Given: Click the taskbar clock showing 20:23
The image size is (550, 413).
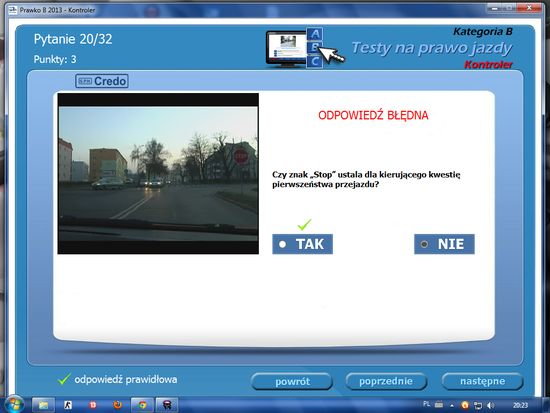Looking at the screenshot, I should point(520,405).
